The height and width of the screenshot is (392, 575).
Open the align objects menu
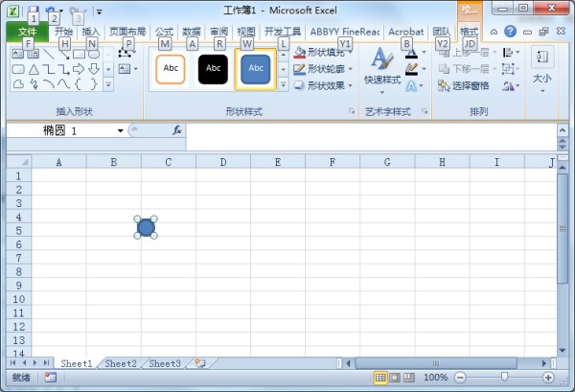click(x=511, y=53)
